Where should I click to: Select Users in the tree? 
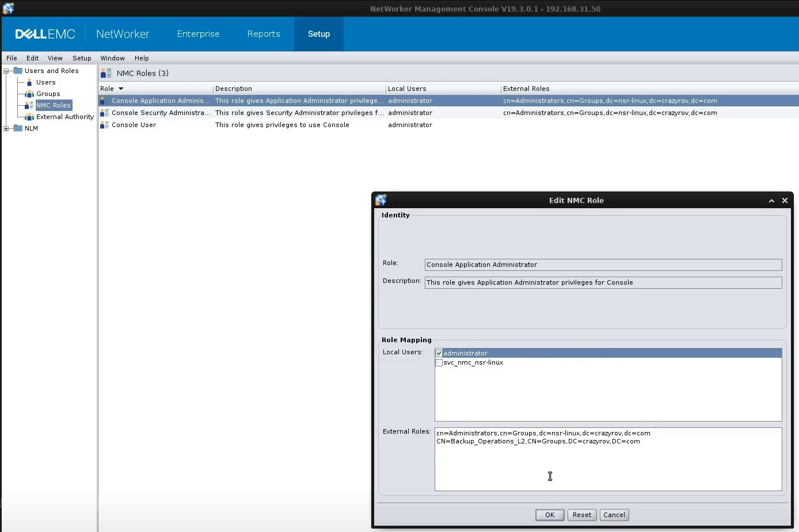(x=46, y=82)
